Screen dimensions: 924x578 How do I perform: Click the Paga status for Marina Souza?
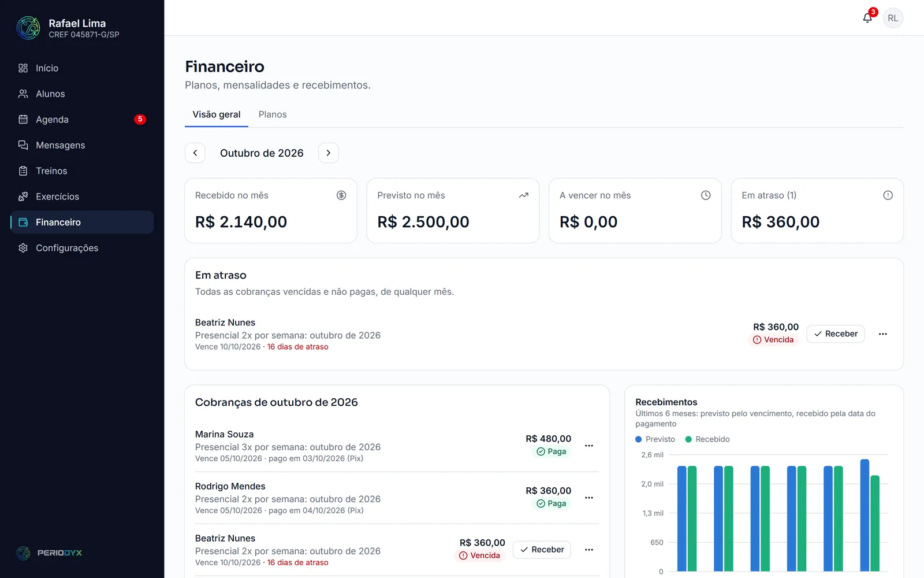[552, 451]
